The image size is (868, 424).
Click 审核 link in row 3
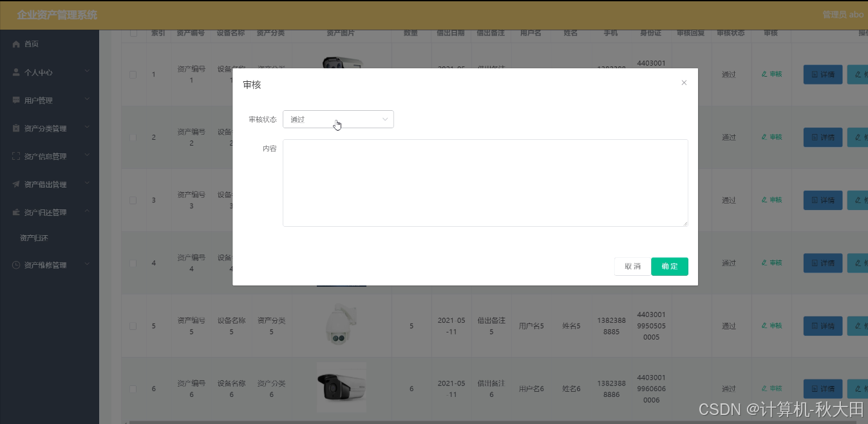click(771, 200)
